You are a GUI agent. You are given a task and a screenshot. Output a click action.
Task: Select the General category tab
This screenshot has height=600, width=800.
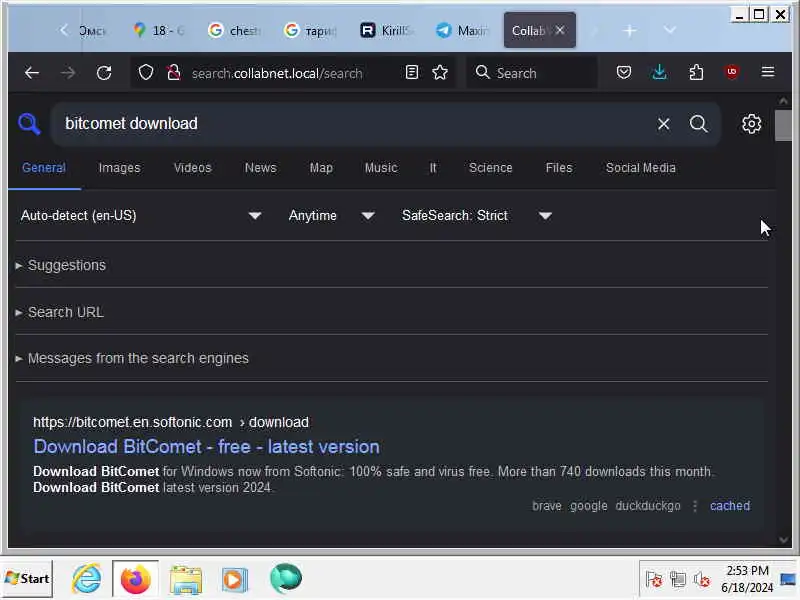click(x=44, y=168)
